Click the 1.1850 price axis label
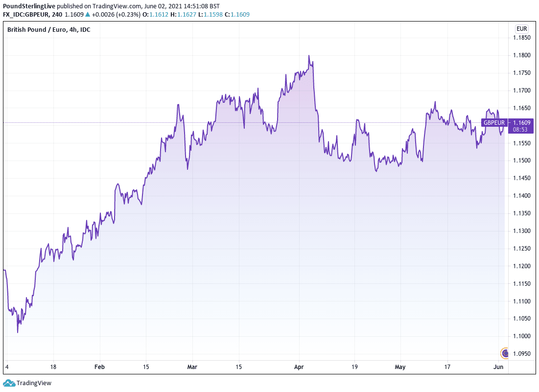 tap(521, 38)
